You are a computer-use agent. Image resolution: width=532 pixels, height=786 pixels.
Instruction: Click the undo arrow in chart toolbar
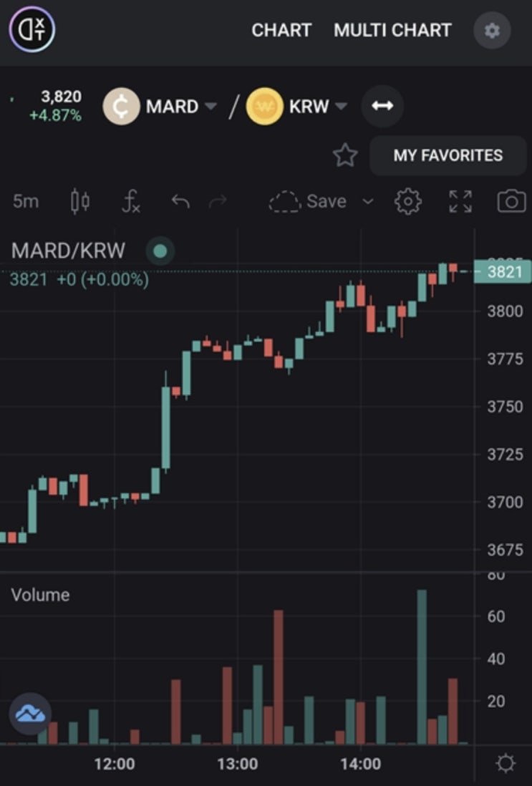tap(180, 202)
